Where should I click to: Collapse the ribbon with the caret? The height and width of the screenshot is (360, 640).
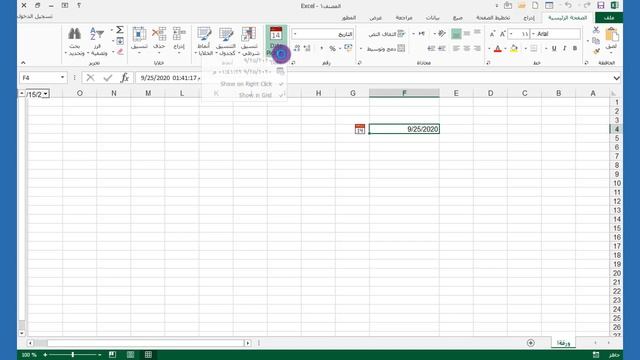tap(23, 62)
